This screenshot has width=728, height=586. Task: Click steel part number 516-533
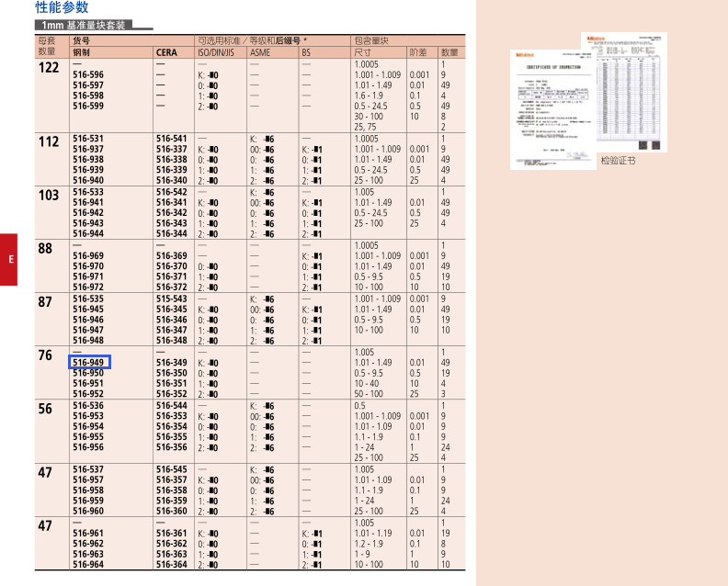pos(88,192)
